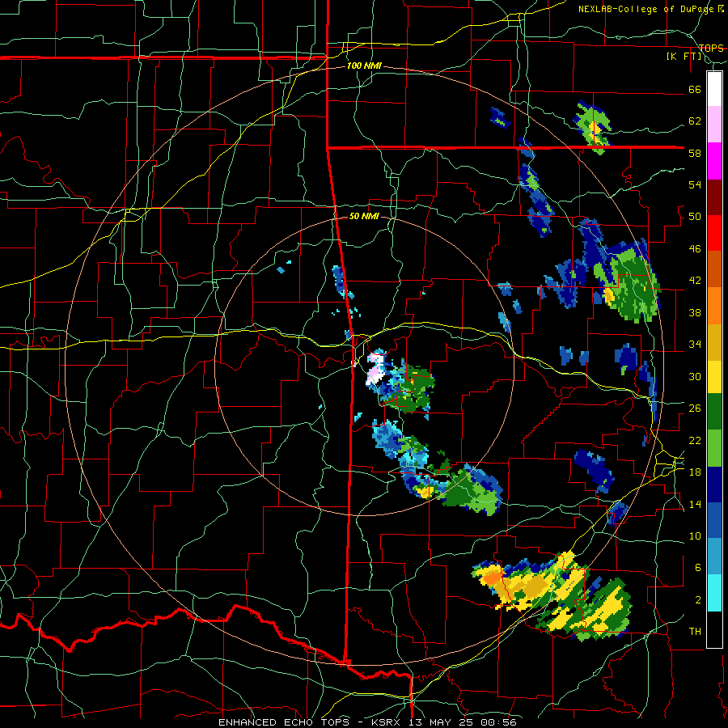Click the white-pink echo core near radar center

tap(375, 370)
